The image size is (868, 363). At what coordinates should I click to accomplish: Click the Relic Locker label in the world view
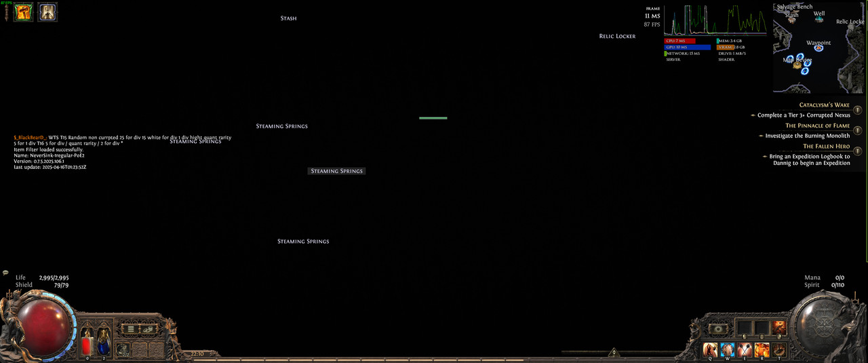point(617,36)
